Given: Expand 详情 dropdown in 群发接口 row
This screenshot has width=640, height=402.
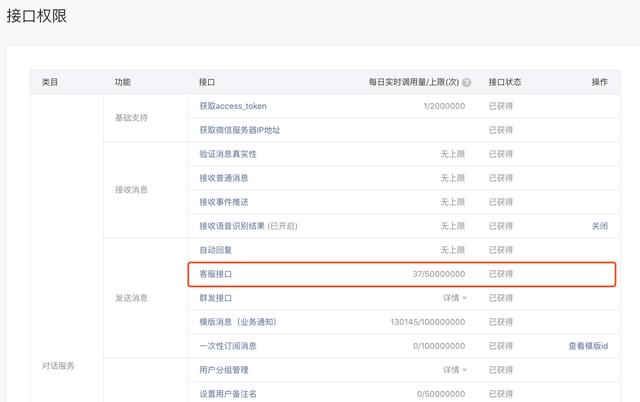Looking at the screenshot, I should 456,298.
